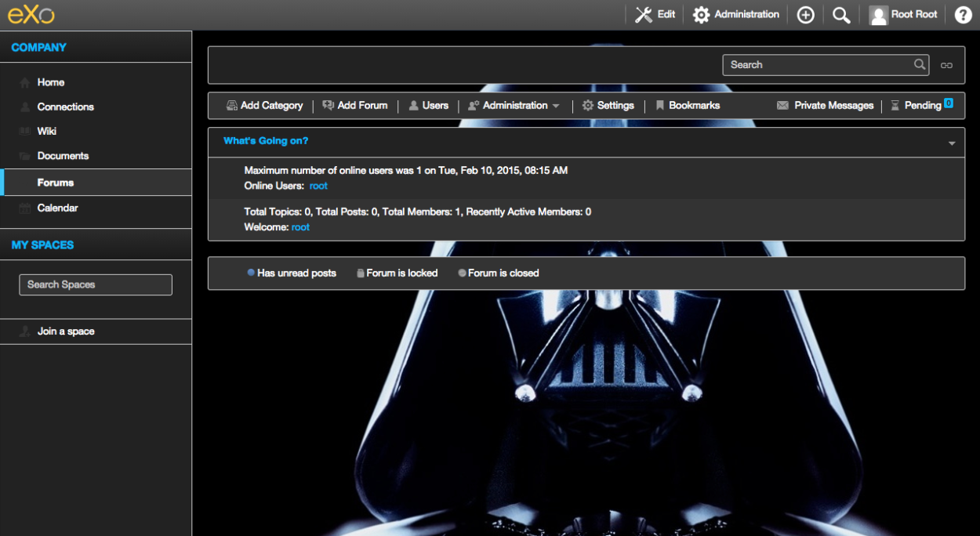
Task: Click the link/permalink icon beside search
Action: (946, 65)
